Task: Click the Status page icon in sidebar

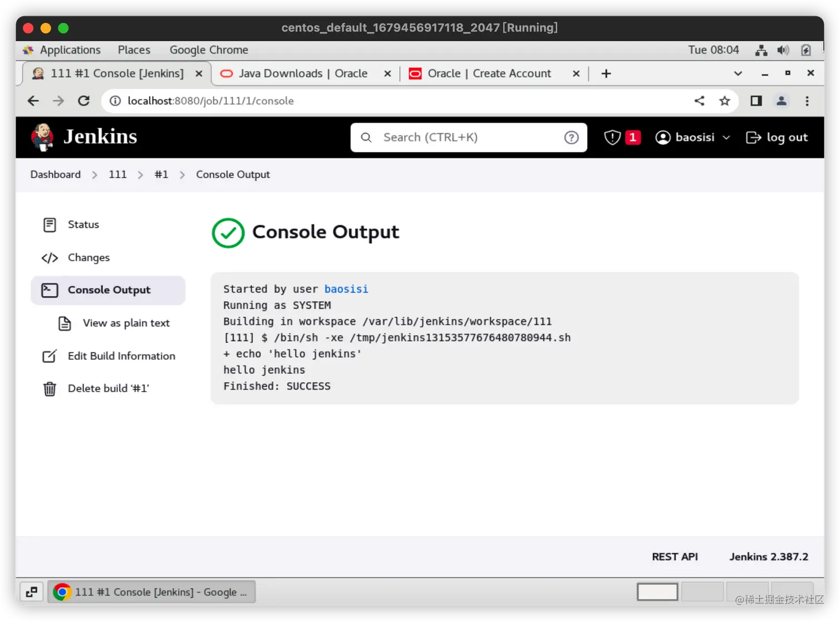Action: click(x=49, y=224)
